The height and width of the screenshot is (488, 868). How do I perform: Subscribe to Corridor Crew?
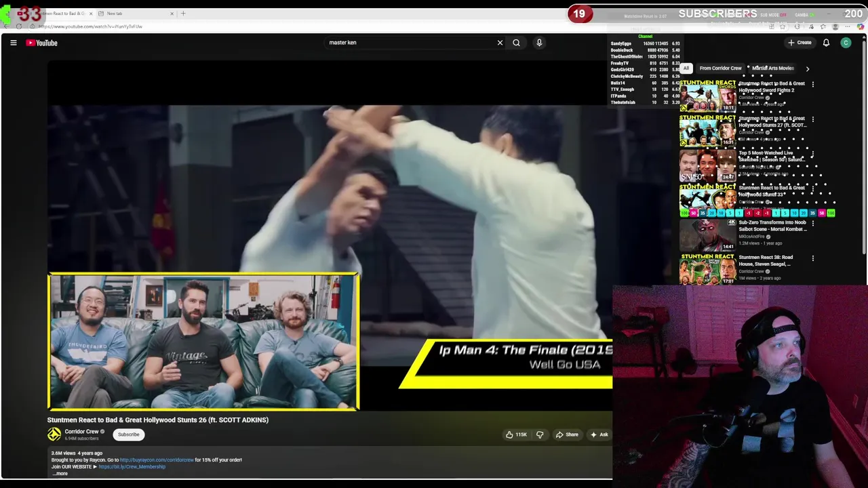pos(128,434)
